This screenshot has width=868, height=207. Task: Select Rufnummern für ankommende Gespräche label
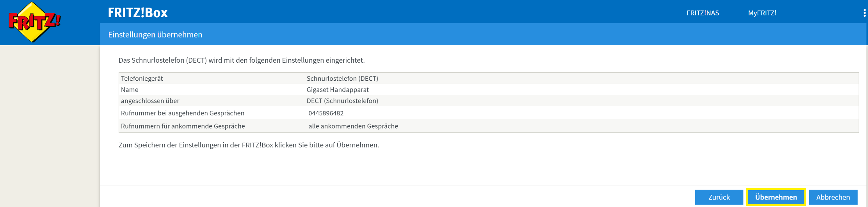tap(183, 126)
